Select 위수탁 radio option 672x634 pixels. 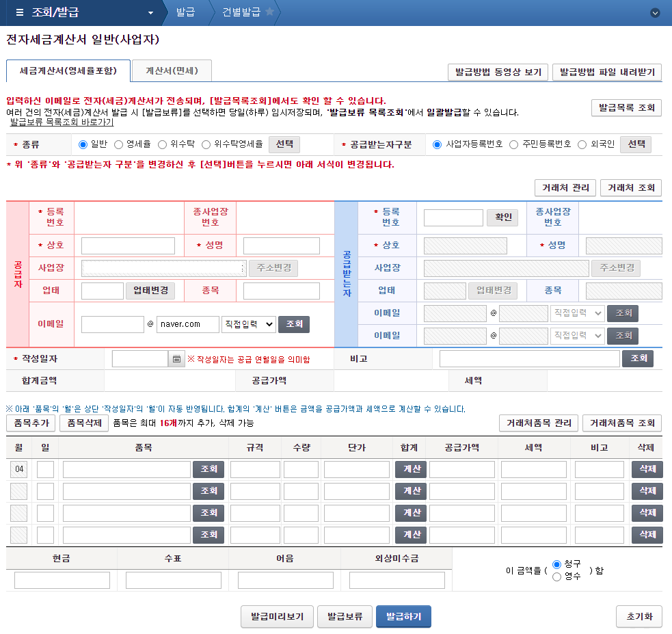pos(163,145)
